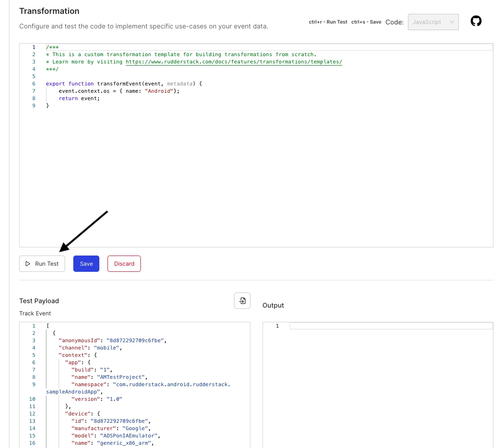Run the transformation test
The height and width of the screenshot is (448, 502).
point(42,264)
